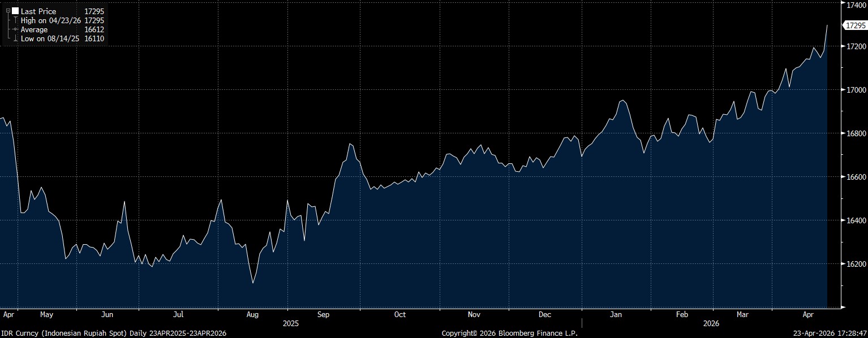Click the 17295 current price tag on axis
This screenshot has height=338, width=868.
(854, 25)
